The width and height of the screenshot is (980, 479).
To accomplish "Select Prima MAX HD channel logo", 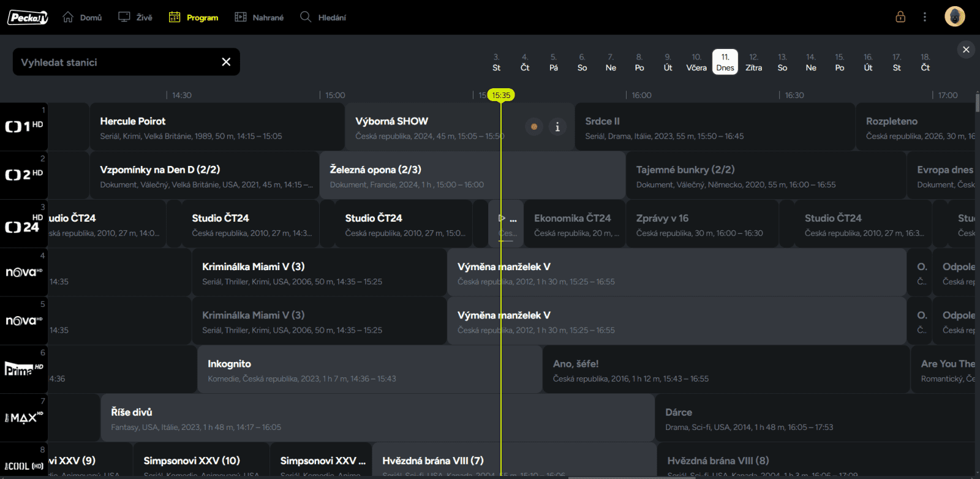I will [24, 418].
